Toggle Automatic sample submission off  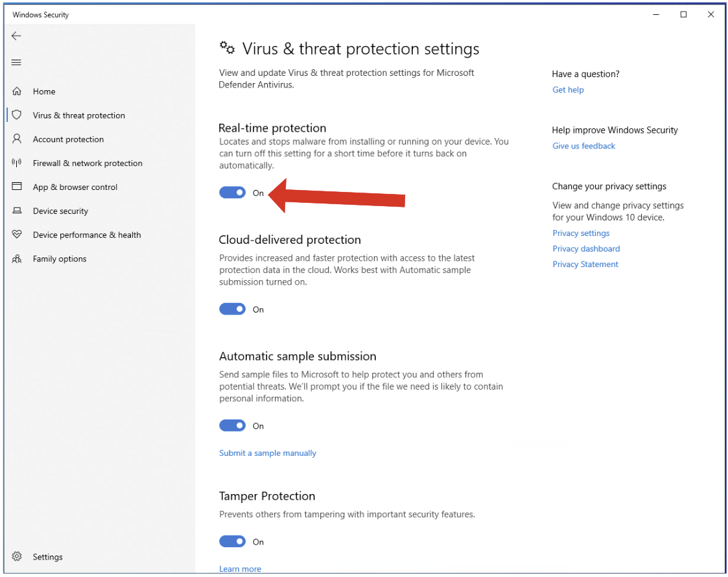(232, 426)
